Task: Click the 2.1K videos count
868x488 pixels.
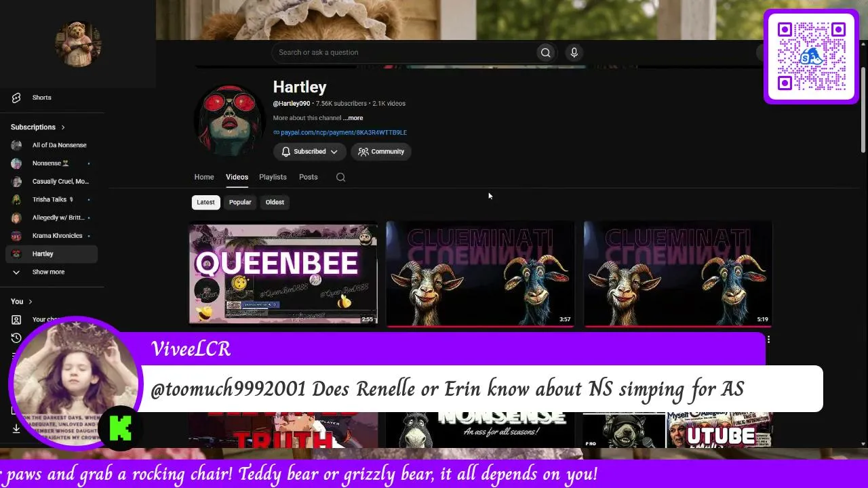Action: click(389, 104)
